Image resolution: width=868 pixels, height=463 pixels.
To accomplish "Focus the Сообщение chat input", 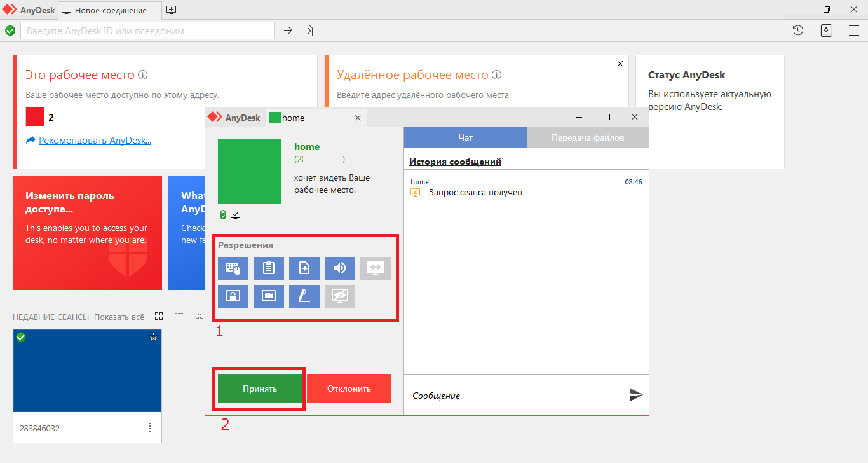I will coord(515,396).
